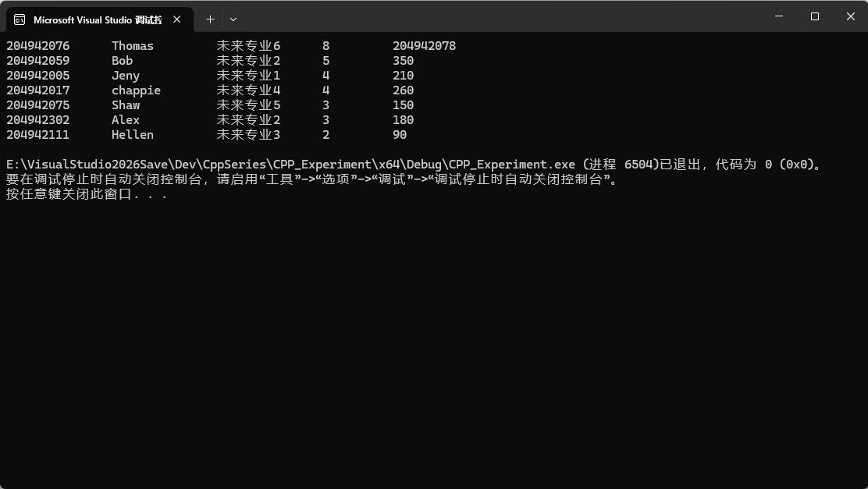
Task: Click the name Thomas
Action: [x=132, y=46]
